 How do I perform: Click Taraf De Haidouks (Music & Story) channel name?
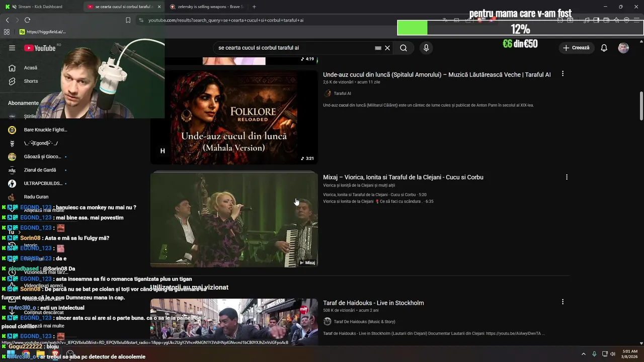[x=364, y=322]
